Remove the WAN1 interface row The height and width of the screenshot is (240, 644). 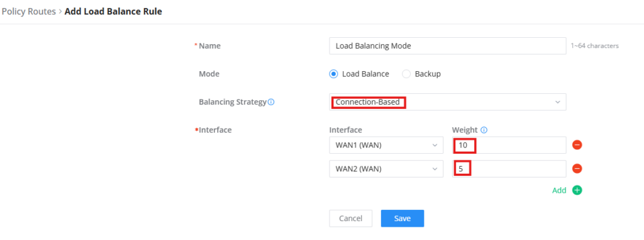577,145
